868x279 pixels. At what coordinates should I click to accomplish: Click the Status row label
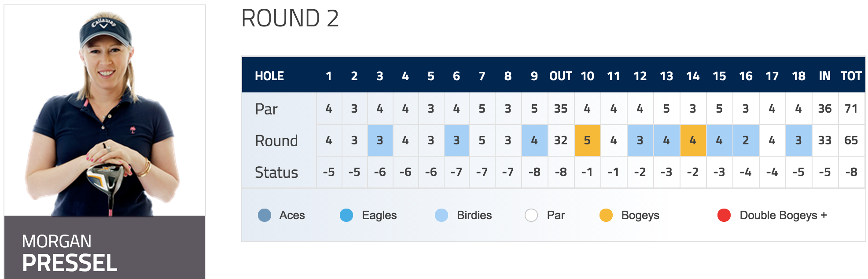(x=276, y=172)
